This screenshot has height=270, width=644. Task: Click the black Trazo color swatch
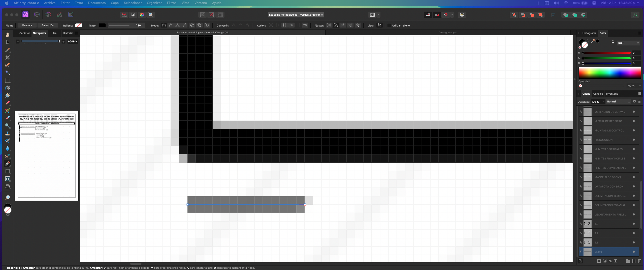(102, 25)
